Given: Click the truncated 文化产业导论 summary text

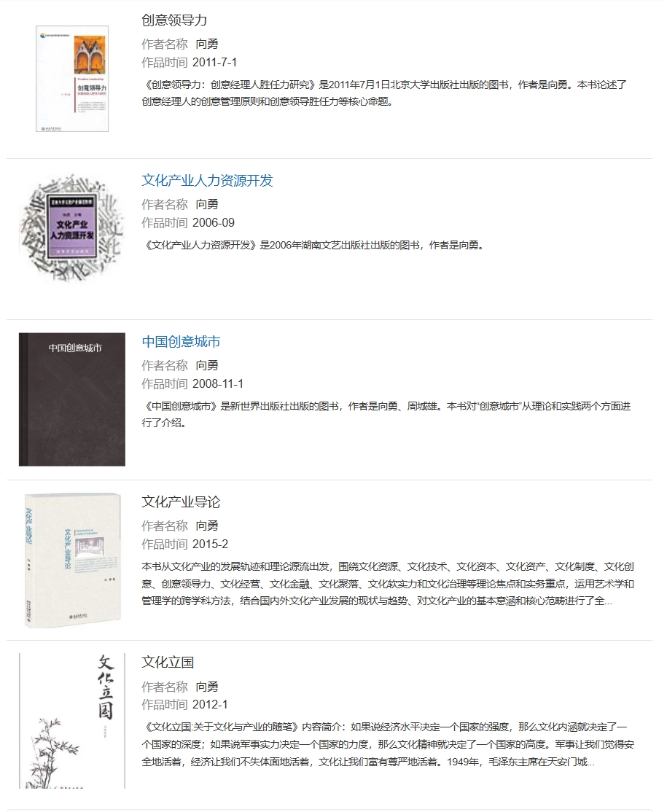Looking at the screenshot, I should 388,584.
